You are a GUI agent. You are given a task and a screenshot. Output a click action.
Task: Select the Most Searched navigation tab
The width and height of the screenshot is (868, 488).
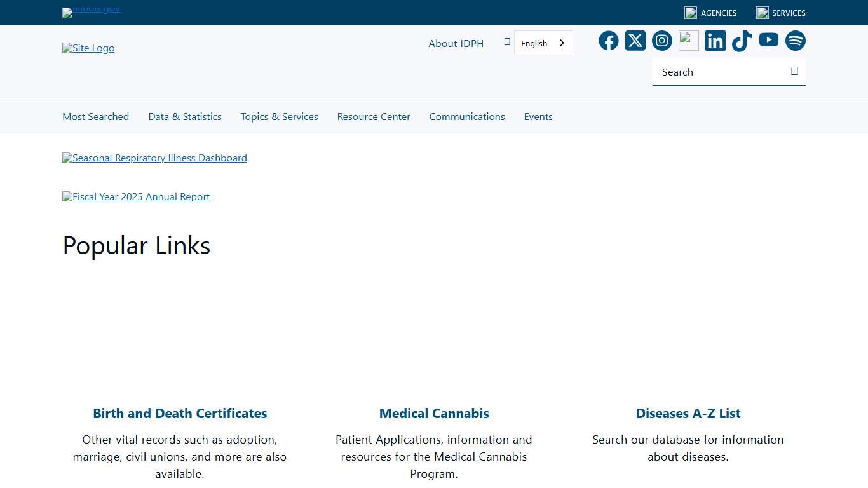(x=95, y=116)
